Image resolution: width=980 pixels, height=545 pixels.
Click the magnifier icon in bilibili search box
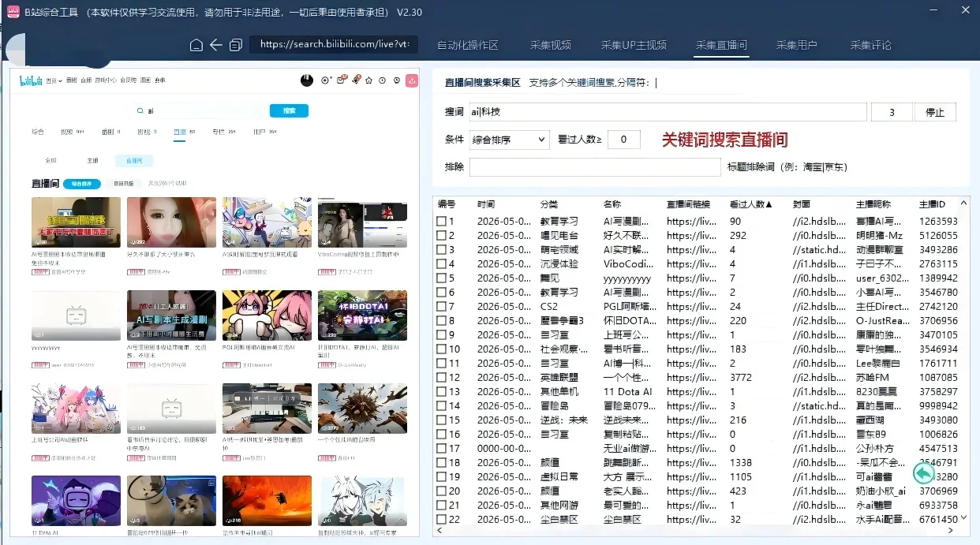(140, 111)
